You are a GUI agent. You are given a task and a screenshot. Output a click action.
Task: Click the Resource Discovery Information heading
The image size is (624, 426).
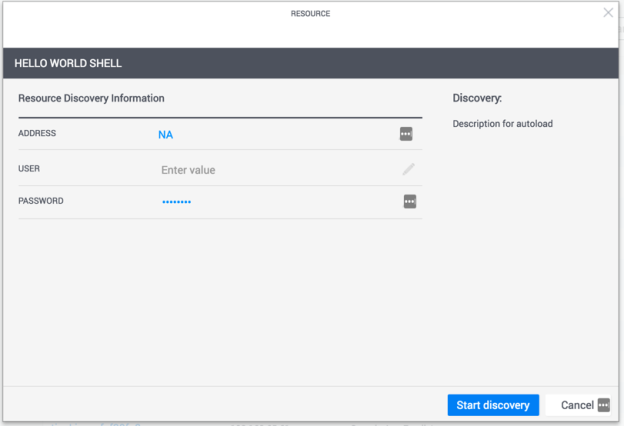point(91,99)
